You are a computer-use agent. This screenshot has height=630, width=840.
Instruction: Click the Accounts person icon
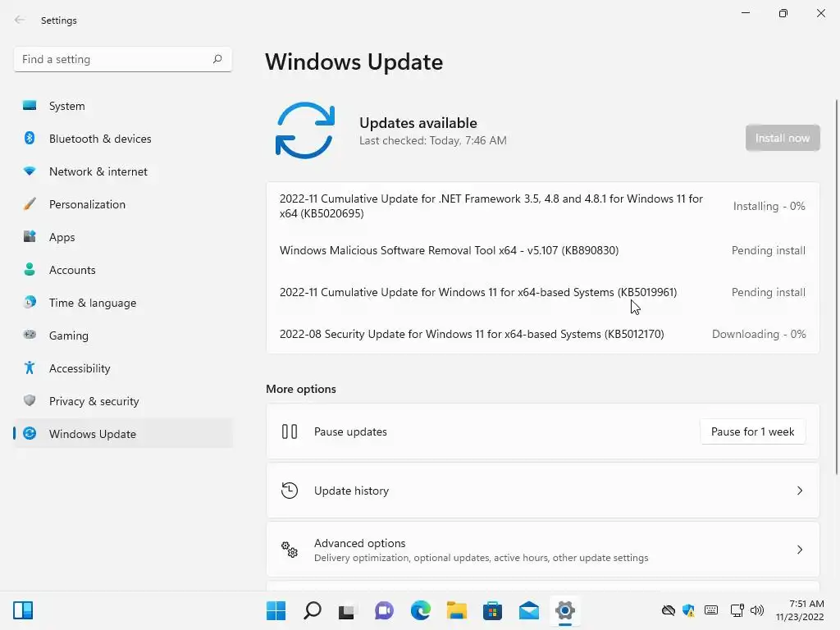pos(30,269)
